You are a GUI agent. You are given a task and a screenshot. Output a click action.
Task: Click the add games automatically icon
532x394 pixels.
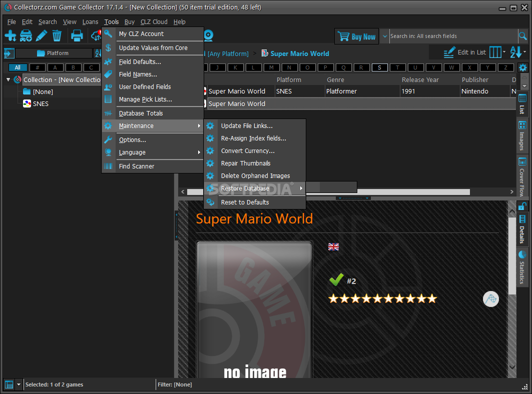coord(26,35)
